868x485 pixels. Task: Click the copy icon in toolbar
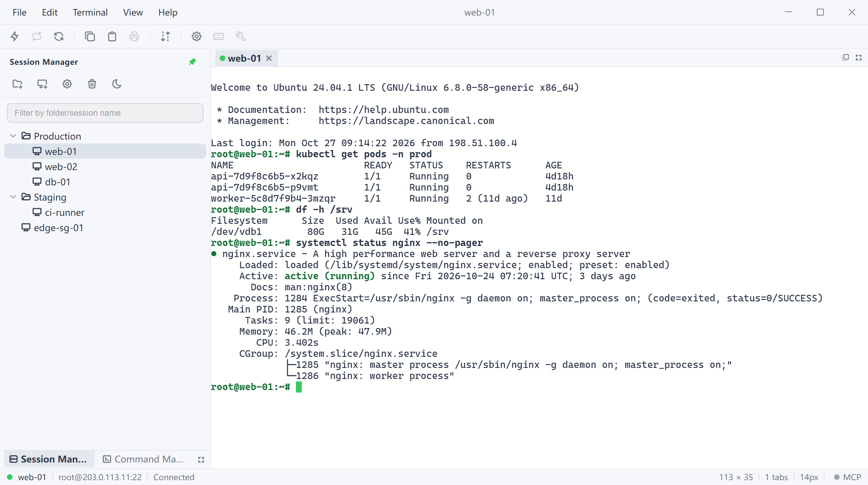(90, 36)
